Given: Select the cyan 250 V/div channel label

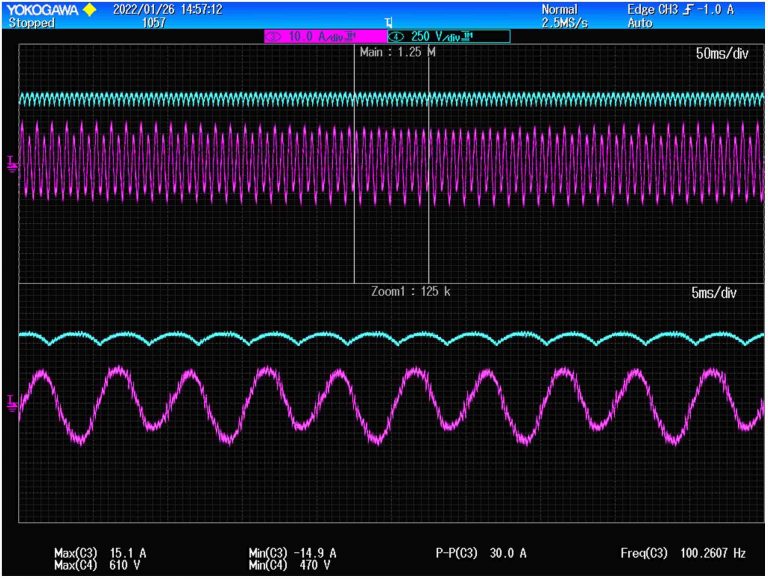Looking at the screenshot, I should [448, 36].
